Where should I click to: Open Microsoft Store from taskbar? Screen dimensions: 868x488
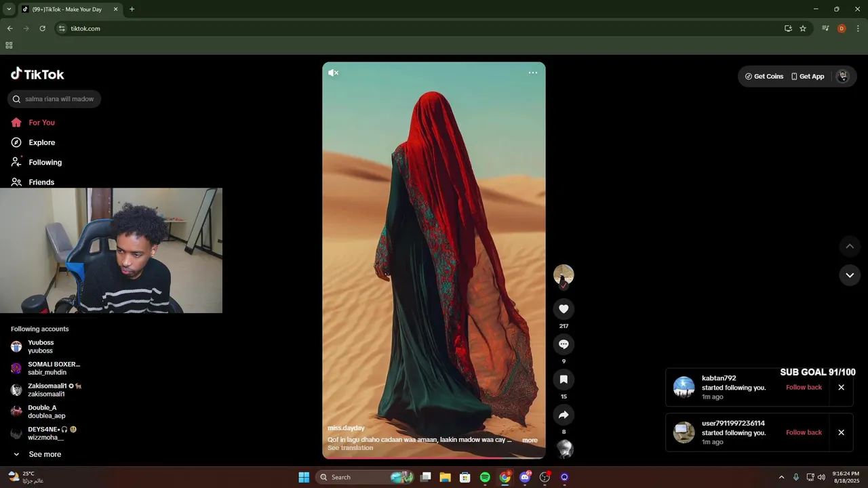(465, 477)
